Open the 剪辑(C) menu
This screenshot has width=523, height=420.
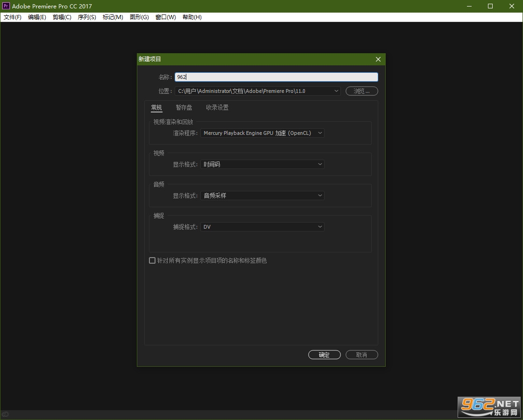click(62, 17)
